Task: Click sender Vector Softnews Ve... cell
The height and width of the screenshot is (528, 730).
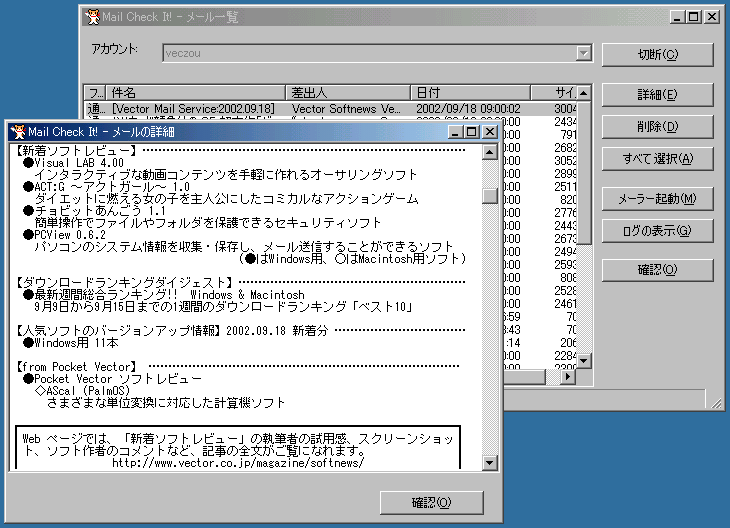Action: pos(346,108)
